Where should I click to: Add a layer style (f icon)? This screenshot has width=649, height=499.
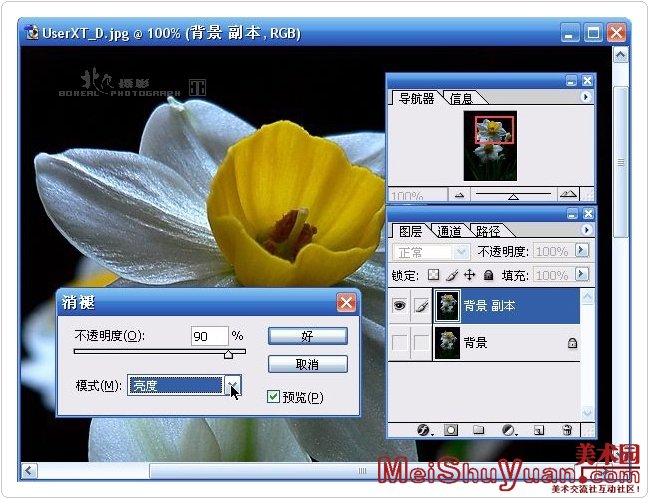[423, 430]
